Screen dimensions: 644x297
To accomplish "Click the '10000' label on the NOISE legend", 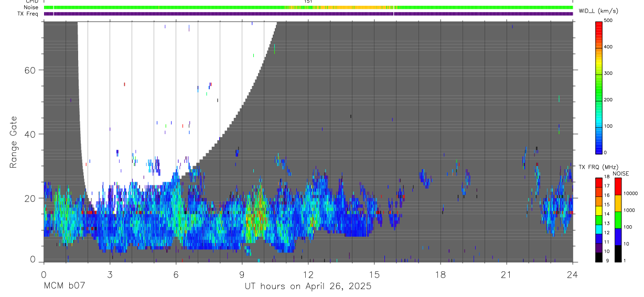I will click(630, 193).
